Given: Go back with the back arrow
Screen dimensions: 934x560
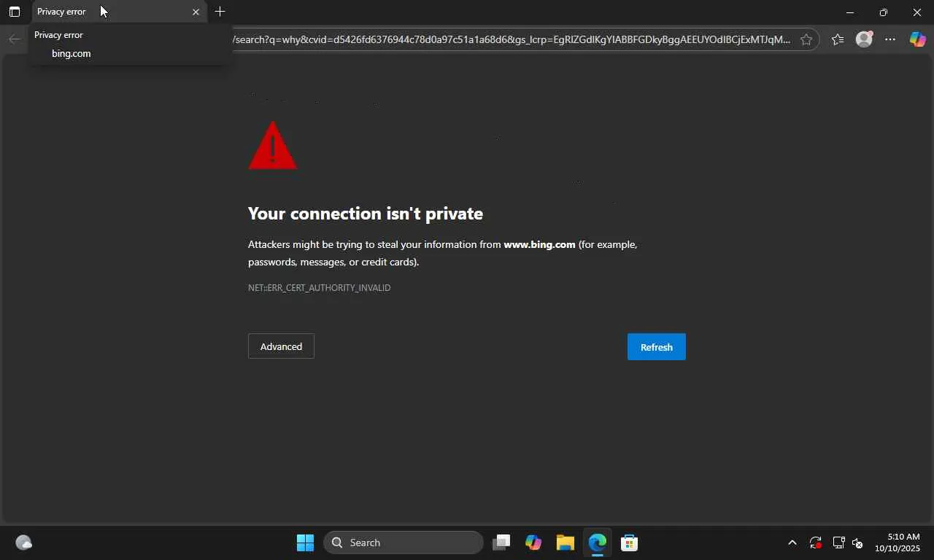Looking at the screenshot, I should point(14,39).
